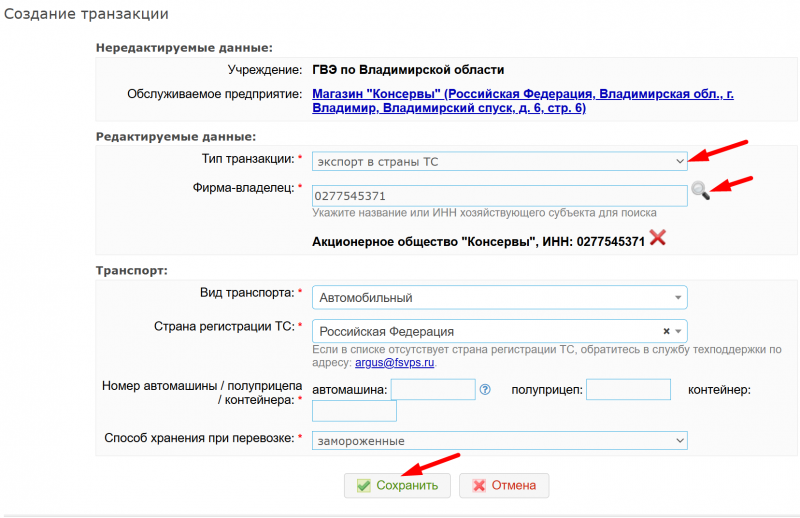Image resolution: width=800 pixels, height=518 pixels.
Task: Click the ГВЭ по Владимирской области text
Action: tap(408, 70)
